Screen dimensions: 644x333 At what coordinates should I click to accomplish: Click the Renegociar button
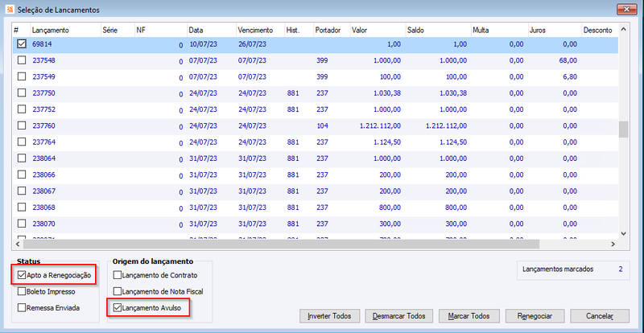pyautogui.click(x=535, y=316)
